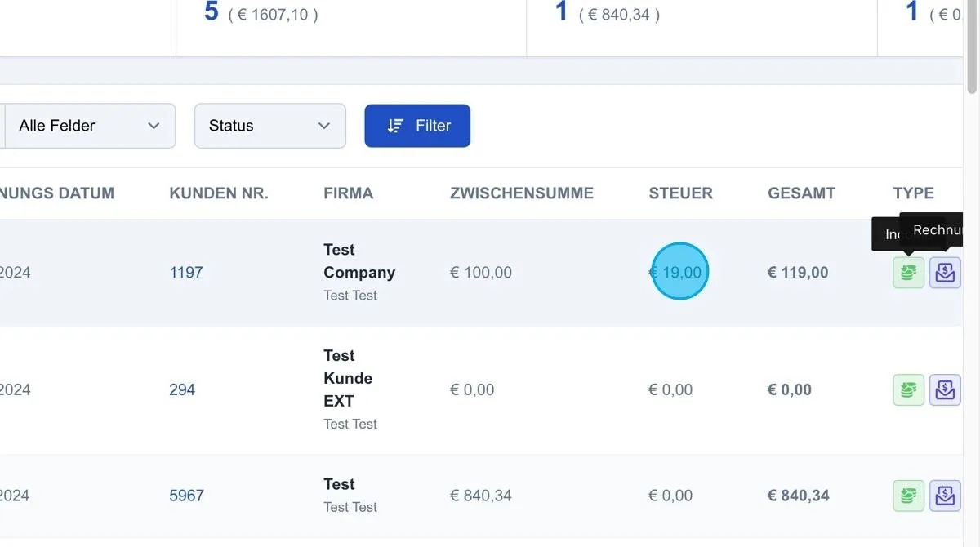
Task: Click green coins icon in Test Company row
Action: (908, 273)
